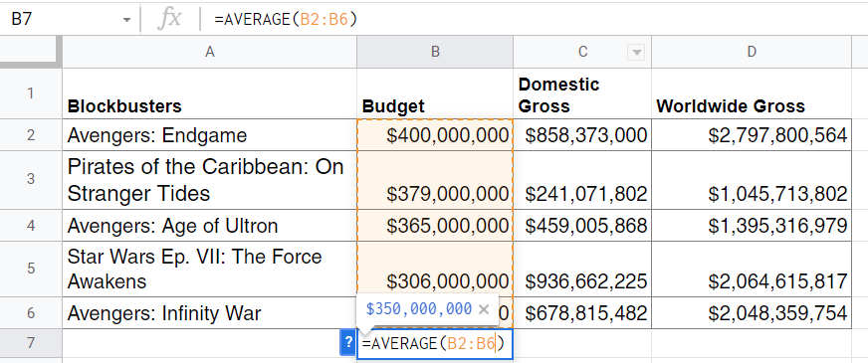The image size is (868, 363).
Task: Select row 3 header
Action: click(31, 180)
